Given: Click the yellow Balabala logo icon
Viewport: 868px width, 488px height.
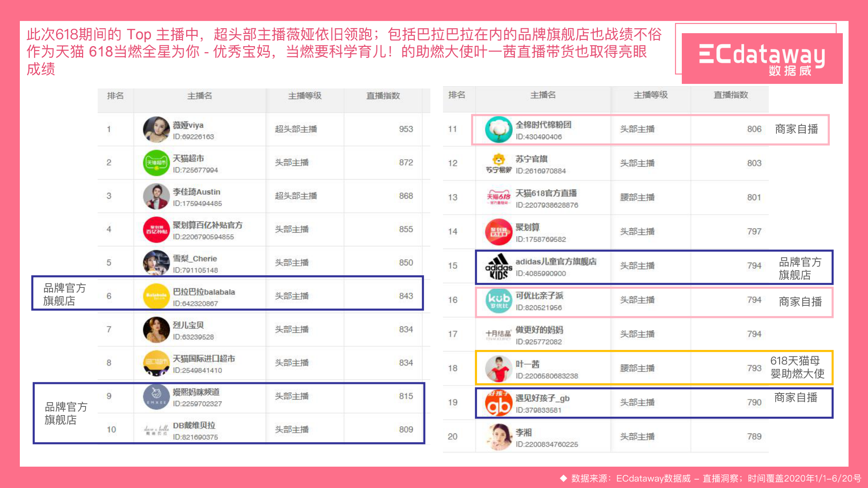Looking at the screenshot, I should (156, 296).
